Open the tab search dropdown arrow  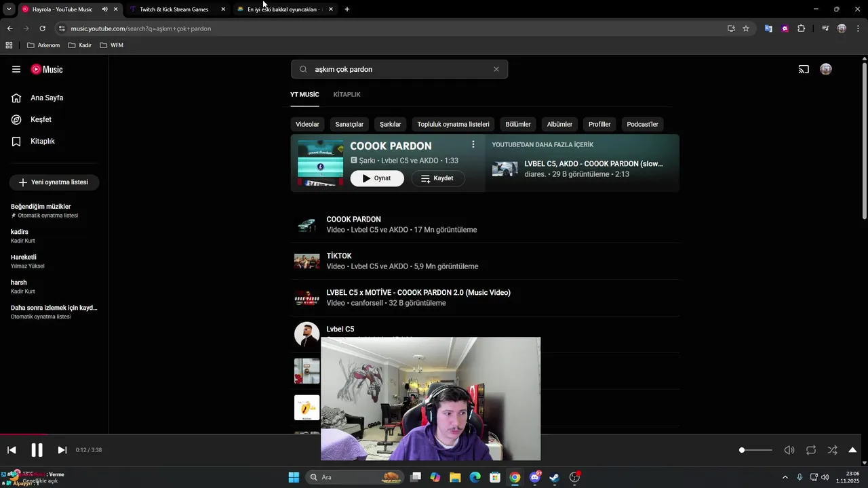[x=9, y=9]
